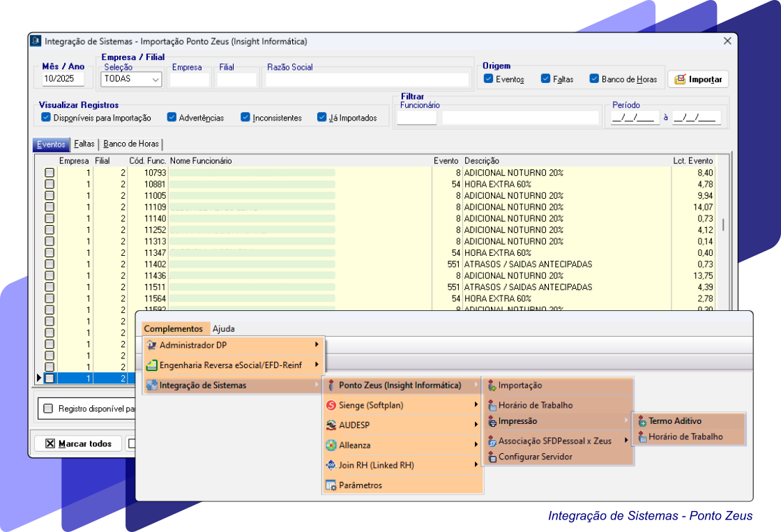Toggle the Banco de Horas checkbox
781x532 pixels.
click(x=594, y=79)
